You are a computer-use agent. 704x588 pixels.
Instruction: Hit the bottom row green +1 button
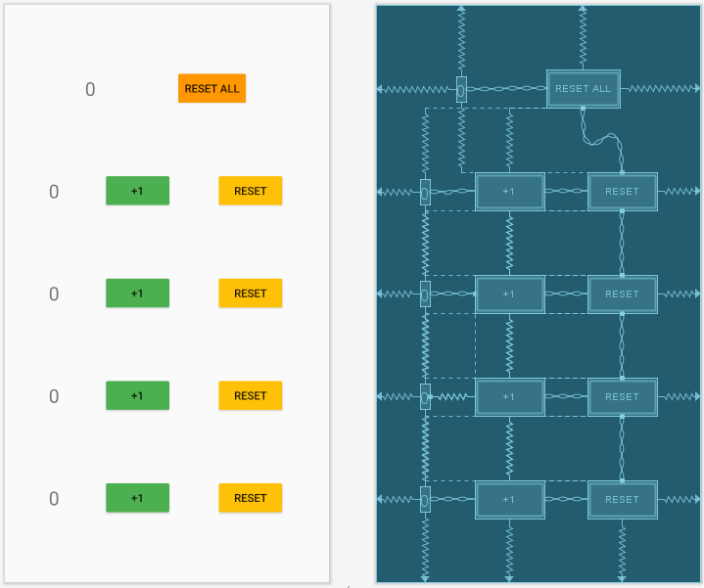pos(137,498)
